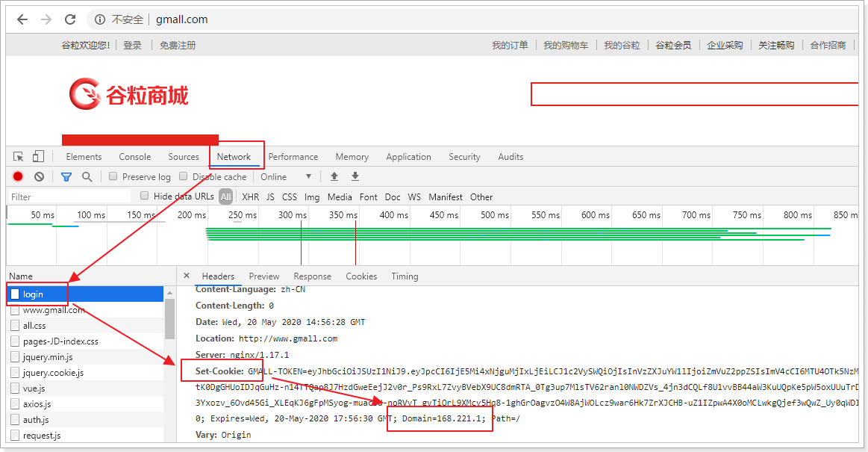
Task: Toggle the network filter funnel icon
Action: (66, 177)
